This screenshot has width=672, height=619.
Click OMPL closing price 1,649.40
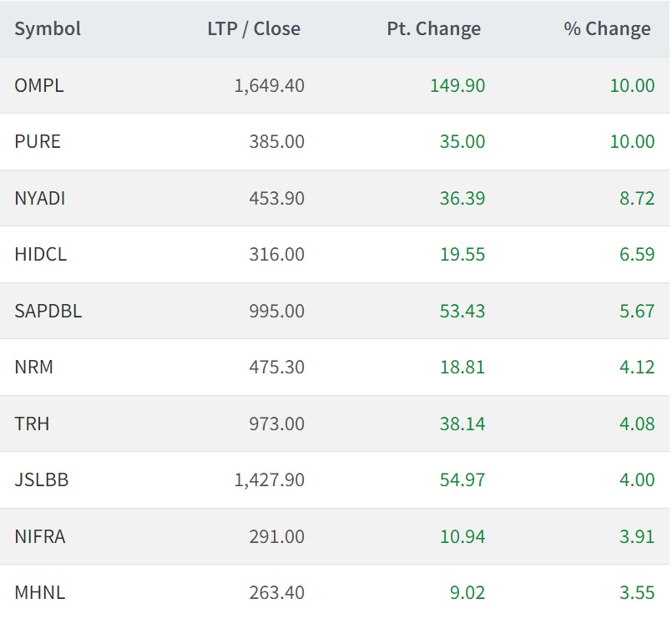pyautogui.click(x=269, y=85)
